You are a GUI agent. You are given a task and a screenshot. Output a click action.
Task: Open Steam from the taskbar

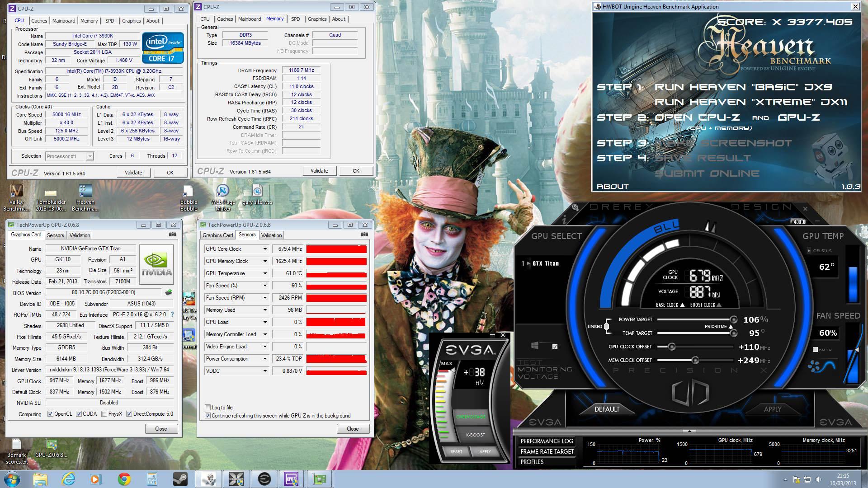[x=180, y=479]
